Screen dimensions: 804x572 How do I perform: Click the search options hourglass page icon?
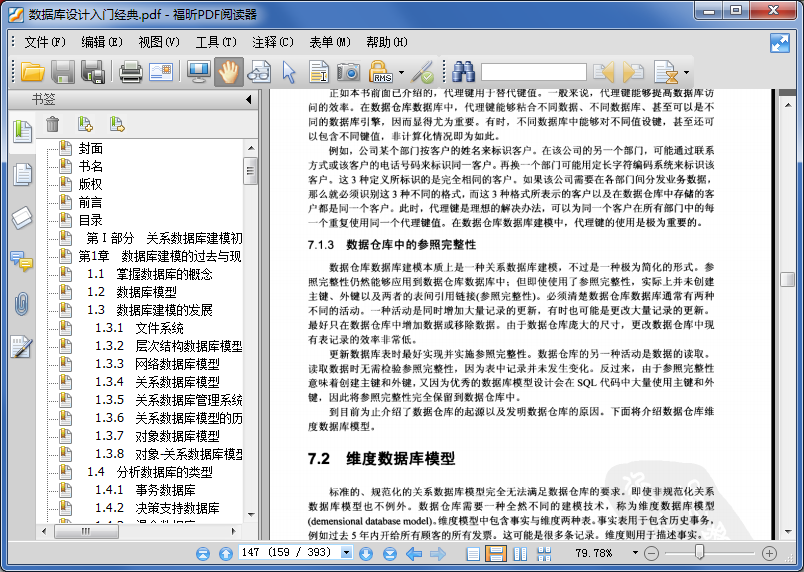click(666, 72)
